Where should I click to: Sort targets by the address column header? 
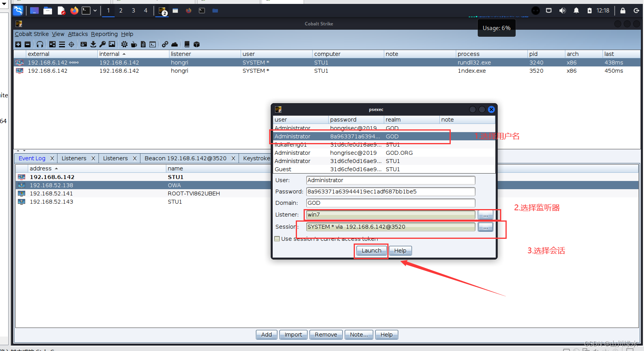click(97, 168)
